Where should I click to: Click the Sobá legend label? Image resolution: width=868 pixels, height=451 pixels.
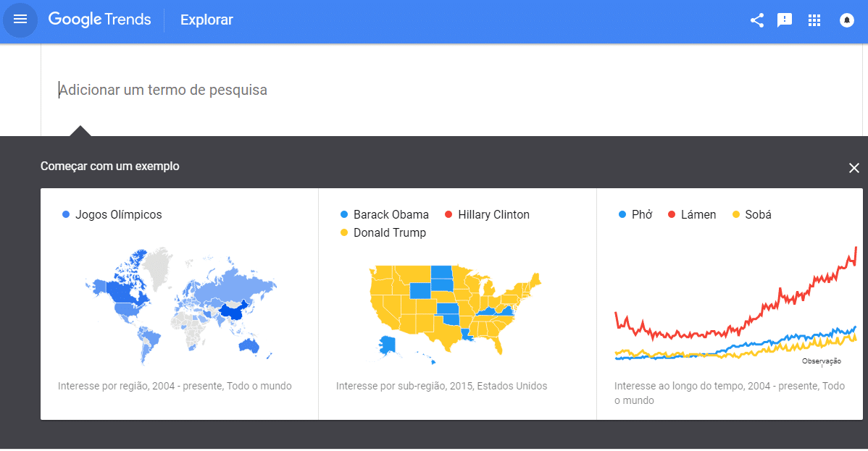click(758, 215)
